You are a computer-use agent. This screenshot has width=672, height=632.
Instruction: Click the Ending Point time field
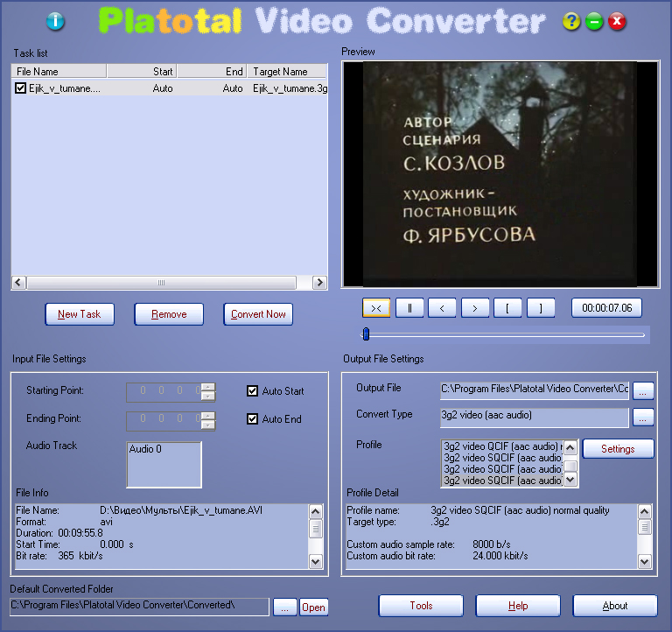(x=164, y=420)
